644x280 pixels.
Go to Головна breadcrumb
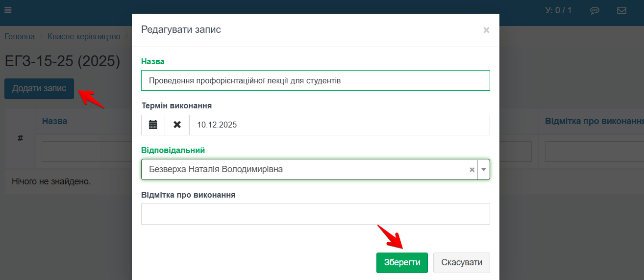[x=20, y=37]
